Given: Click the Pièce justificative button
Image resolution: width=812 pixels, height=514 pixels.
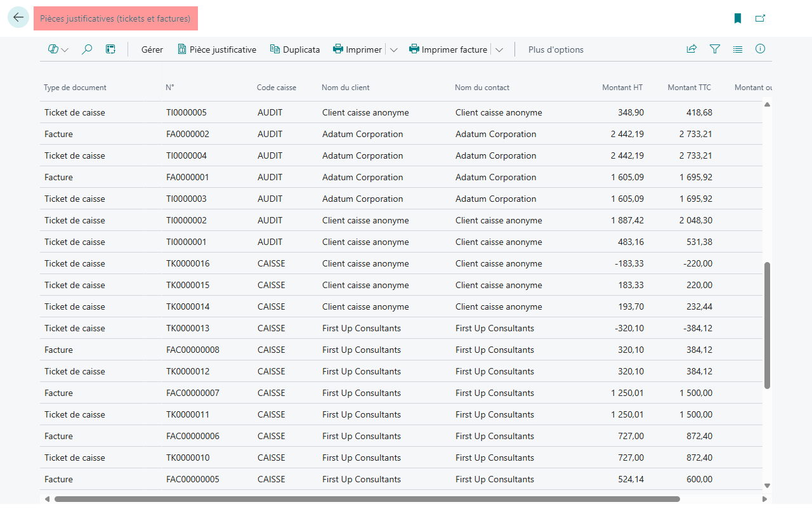Looking at the screenshot, I should 217,49.
